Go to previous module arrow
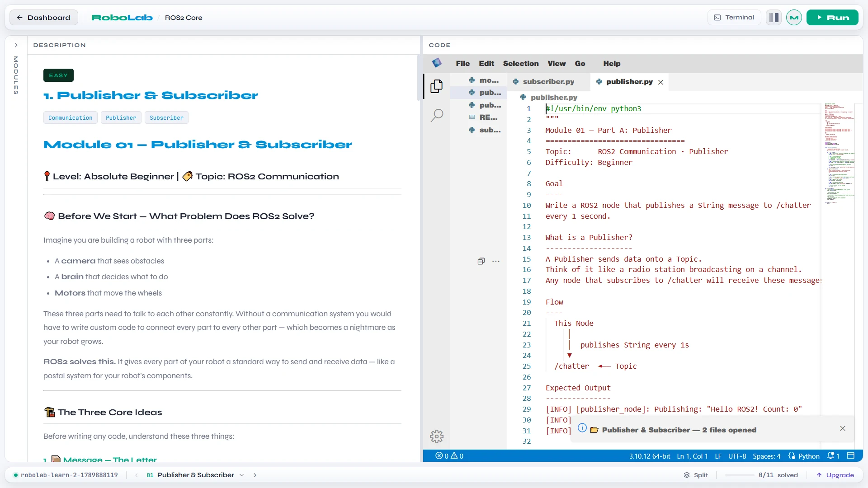This screenshot has height=488, width=868. (x=137, y=475)
